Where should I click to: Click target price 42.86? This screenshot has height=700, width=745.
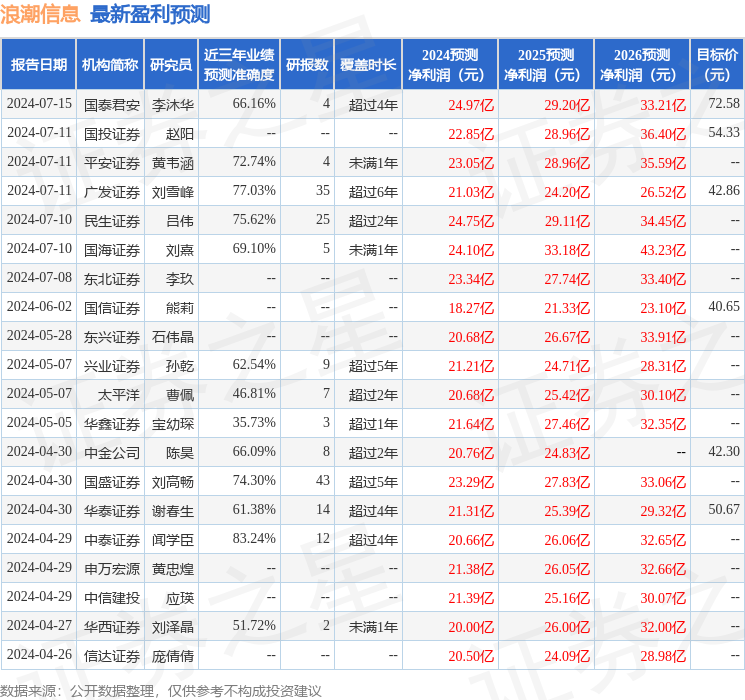pos(724,191)
